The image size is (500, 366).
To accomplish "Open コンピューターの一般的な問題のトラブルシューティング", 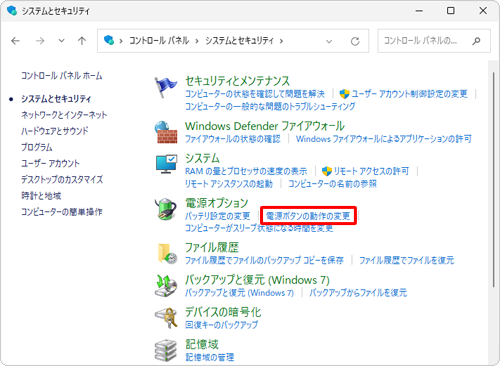I will coord(270,106).
